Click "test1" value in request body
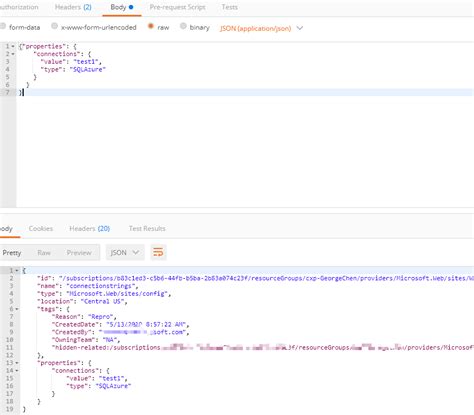 (87, 62)
